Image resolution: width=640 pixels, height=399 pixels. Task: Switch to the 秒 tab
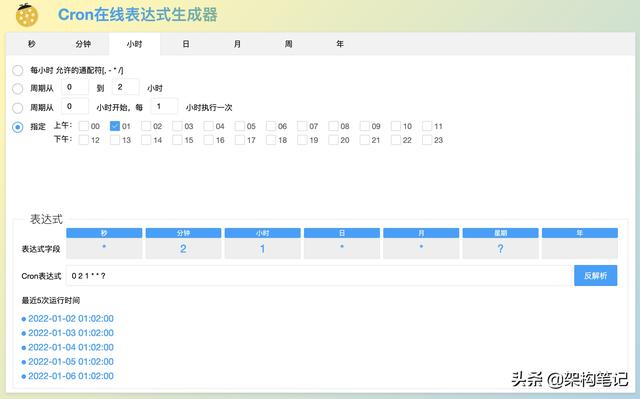(x=32, y=44)
